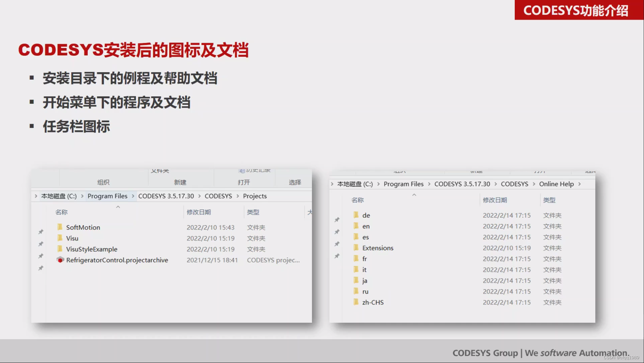Click the SoftMotion folder icon
644x363 pixels.
coord(60,227)
